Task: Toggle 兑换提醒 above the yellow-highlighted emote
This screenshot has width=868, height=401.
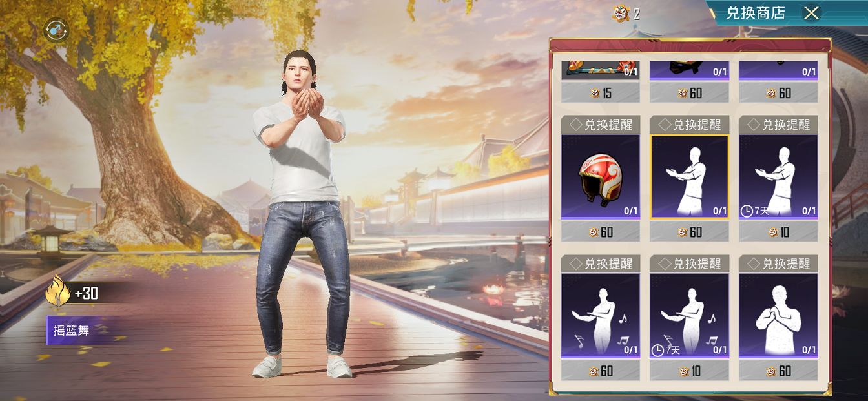Action: coord(689,125)
